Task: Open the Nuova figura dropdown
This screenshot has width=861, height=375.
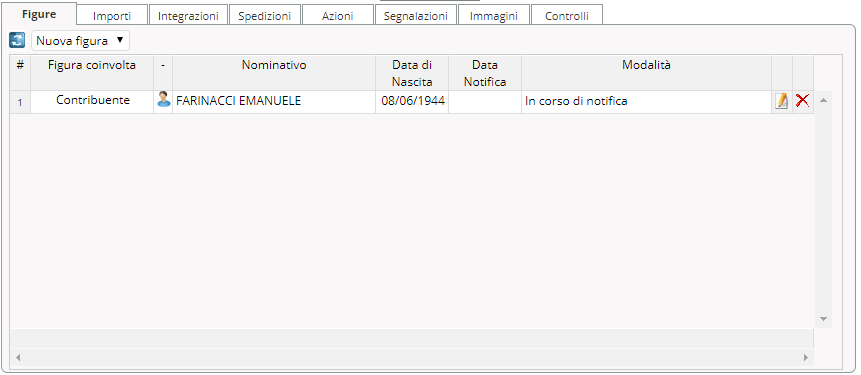Action: [81, 41]
